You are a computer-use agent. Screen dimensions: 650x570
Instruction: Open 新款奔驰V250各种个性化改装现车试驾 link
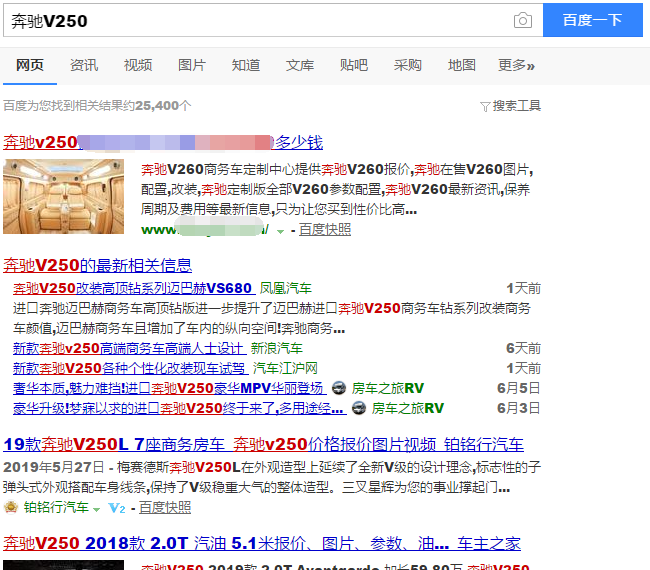click(131, 368)
